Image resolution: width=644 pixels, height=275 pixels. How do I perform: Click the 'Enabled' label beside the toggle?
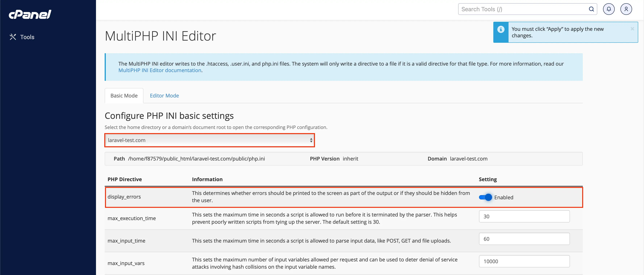503,197
